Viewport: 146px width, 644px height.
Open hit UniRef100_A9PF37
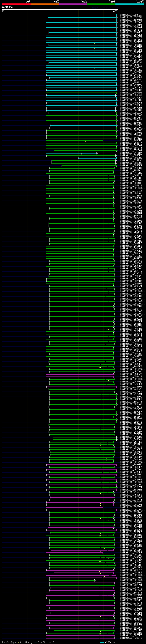(x=131, y=17)
